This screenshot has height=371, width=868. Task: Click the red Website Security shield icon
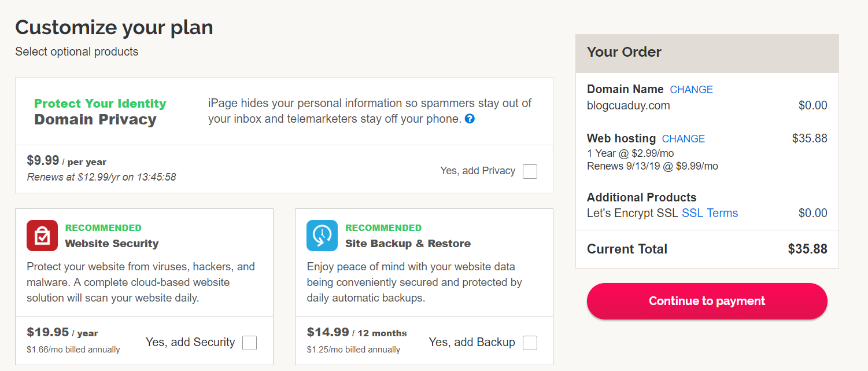[42, 236]
